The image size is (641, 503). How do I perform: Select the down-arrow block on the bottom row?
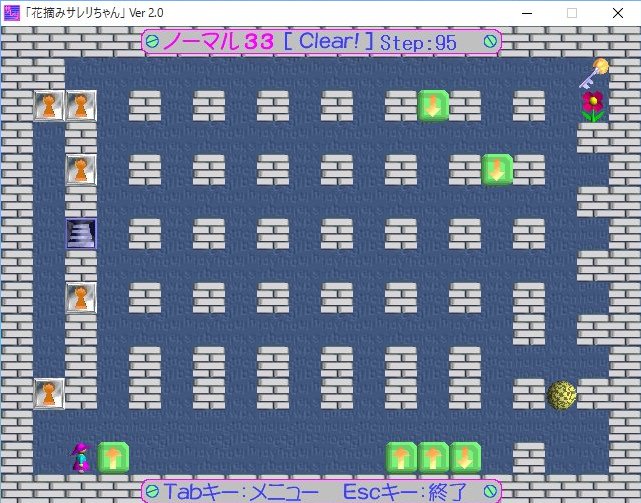pos(465,457)
